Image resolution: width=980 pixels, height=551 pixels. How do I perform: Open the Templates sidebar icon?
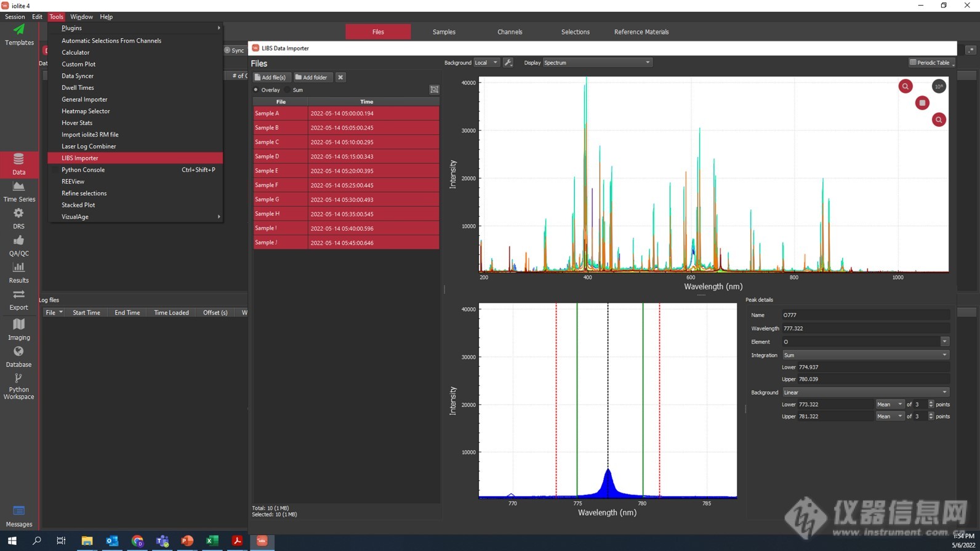tap(19, 34)
